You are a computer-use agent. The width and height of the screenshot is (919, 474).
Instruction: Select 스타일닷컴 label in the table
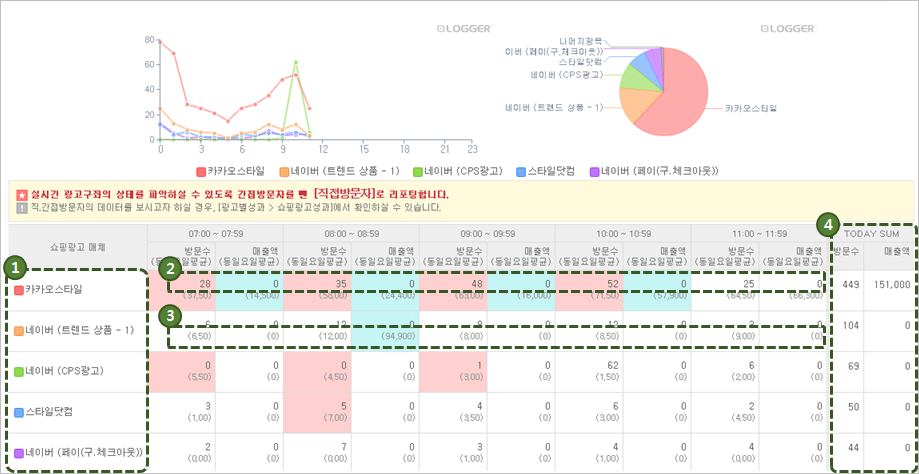tap(49, 411)
